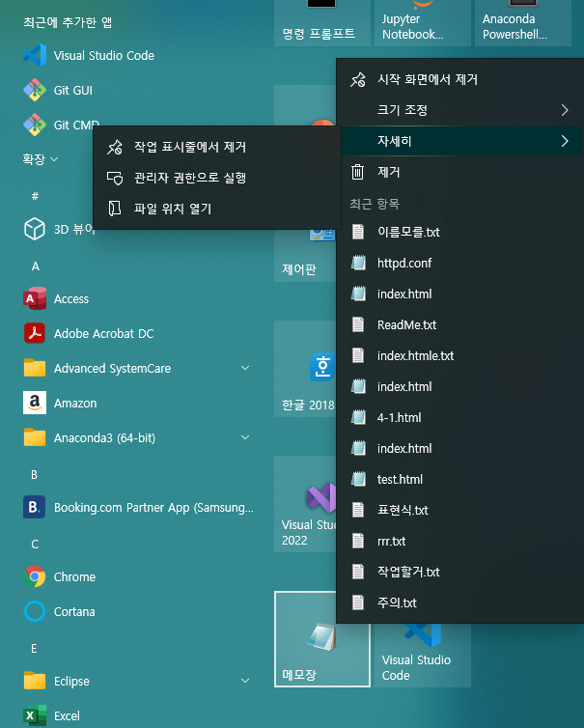Open recent file 표현식.txt
Image resolution: width=584 pixels, height=728 pixels.
tap(460, 510)
